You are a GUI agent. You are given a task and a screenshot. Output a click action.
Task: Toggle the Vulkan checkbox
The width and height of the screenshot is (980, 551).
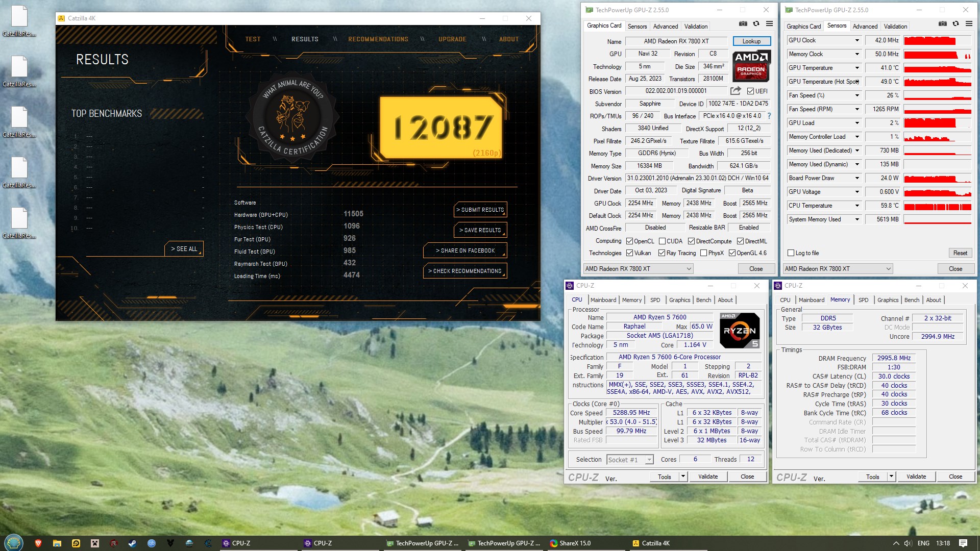630,253
